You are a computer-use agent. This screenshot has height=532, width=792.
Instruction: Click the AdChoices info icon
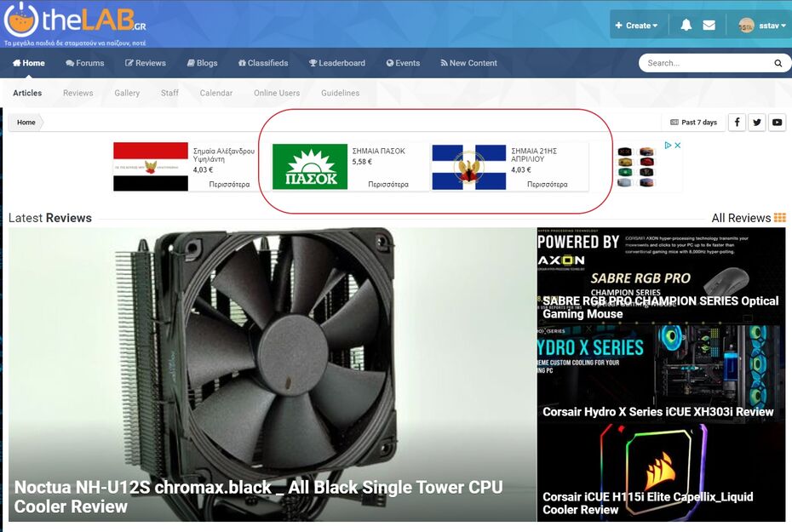point(669,146)
